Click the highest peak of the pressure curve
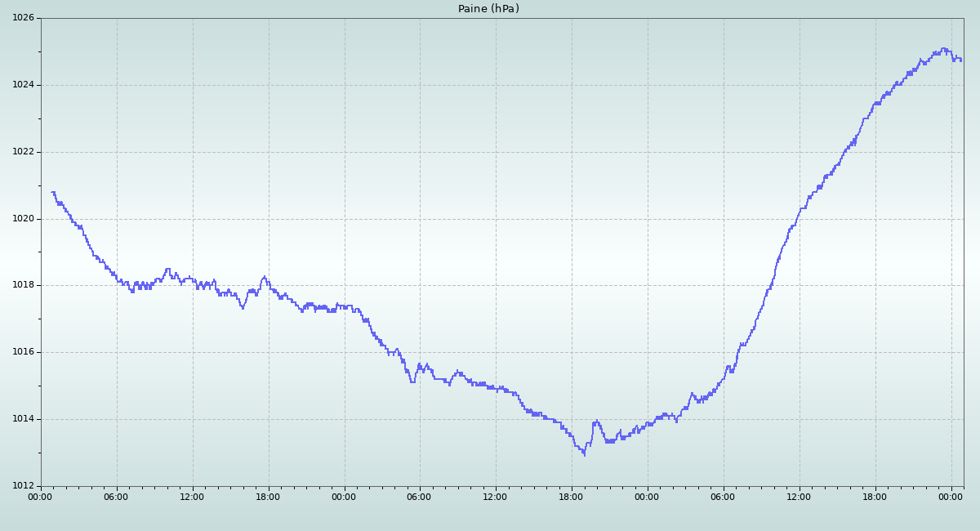 coord(943,48)
